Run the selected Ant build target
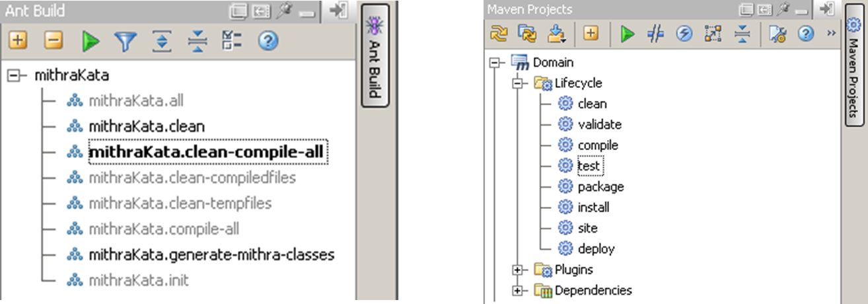Viewport: 868px width, 304px height. coord(90,41)
